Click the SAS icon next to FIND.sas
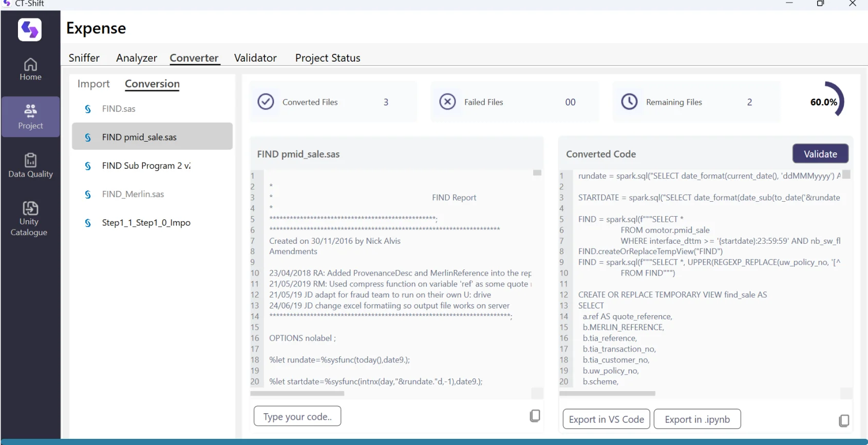Screen dimensions: 868x445 point(88,109)
